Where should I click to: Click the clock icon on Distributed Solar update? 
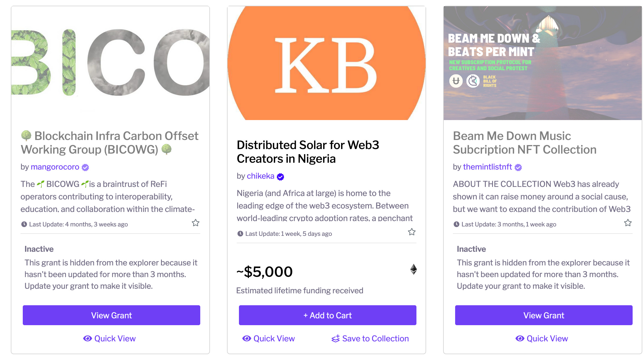click(x=240, y=234)
